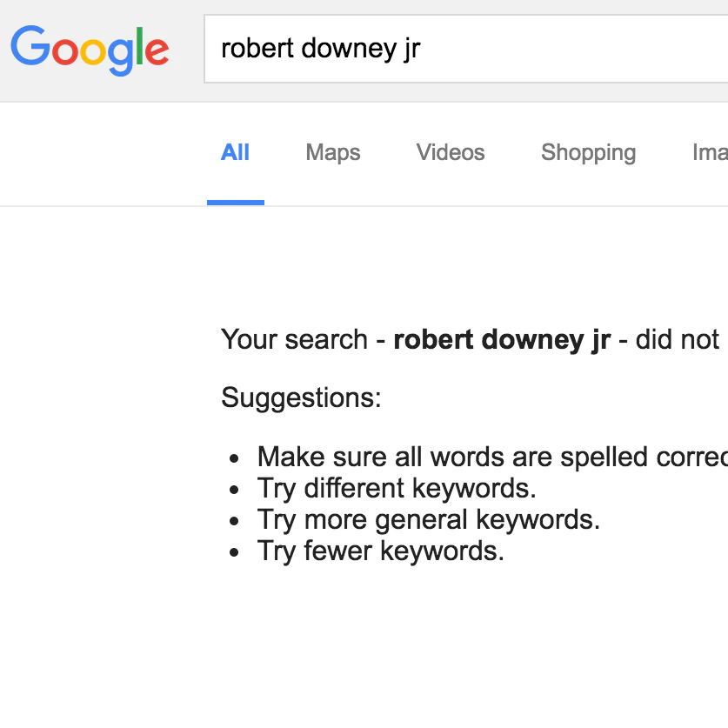
Task: Click 'Try more general keywords.' suggestion
Action: [x=429, y=519]
